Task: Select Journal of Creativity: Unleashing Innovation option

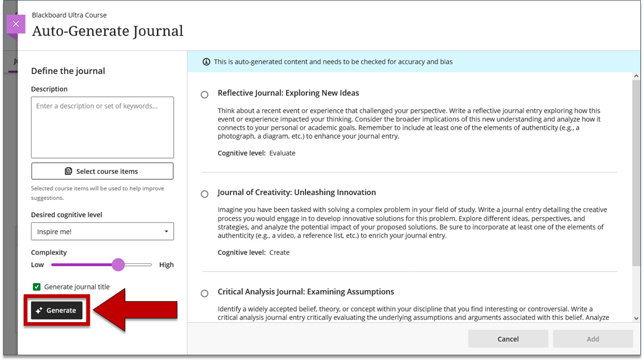Action: [205, 194]
